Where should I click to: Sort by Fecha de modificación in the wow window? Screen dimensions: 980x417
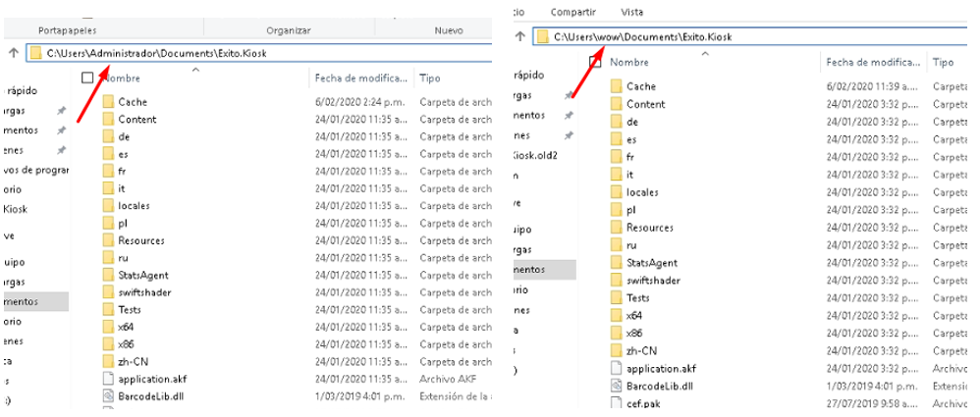[872, 62]
